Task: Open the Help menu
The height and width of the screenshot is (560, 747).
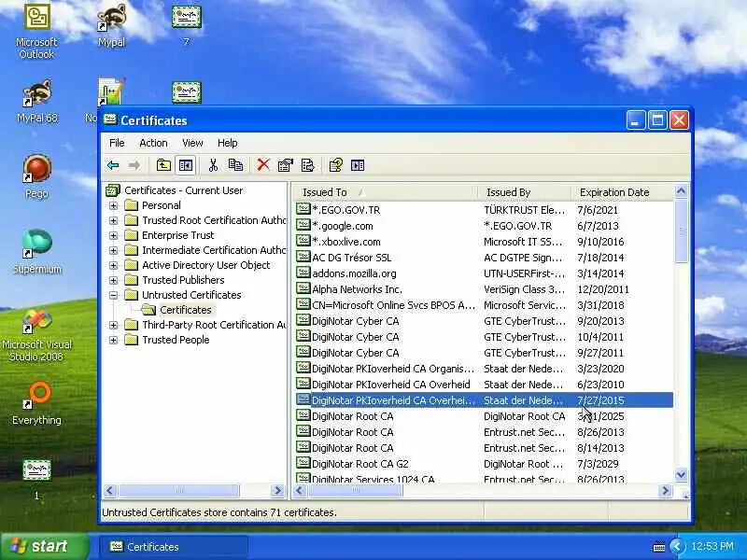Action: (x=227, y=143)
